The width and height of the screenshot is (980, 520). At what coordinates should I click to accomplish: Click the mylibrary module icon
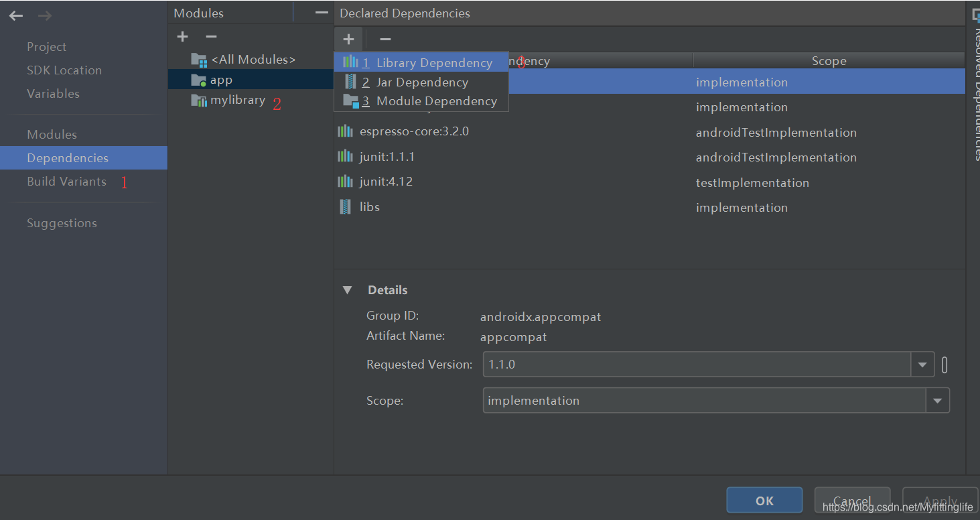coord(199,101)
